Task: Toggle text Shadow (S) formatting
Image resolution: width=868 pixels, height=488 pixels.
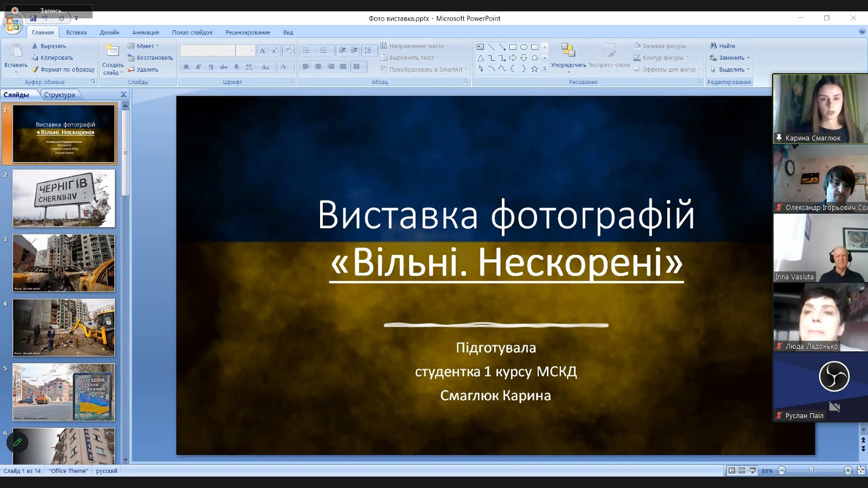Action: [236, 67]
